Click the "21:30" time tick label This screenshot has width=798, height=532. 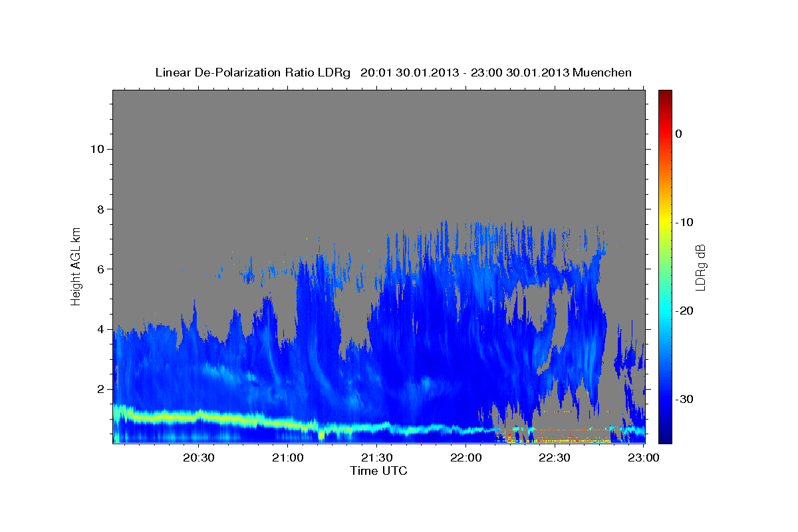(377, 458)
